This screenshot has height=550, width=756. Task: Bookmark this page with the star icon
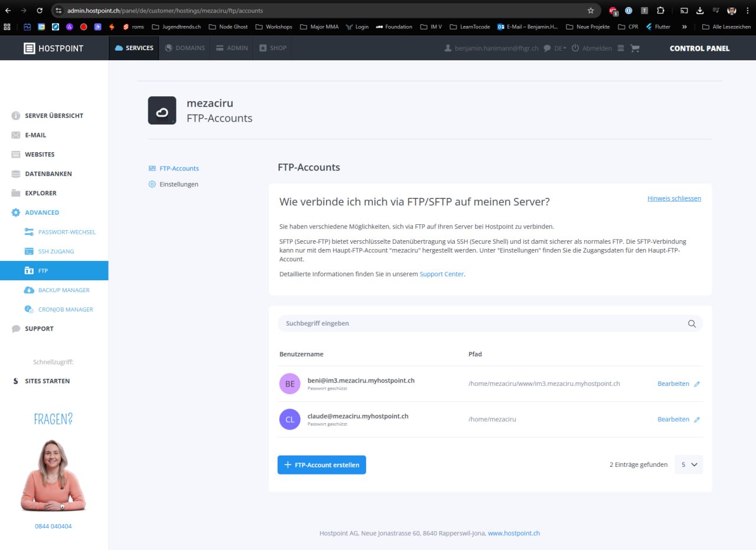point(591,11)
